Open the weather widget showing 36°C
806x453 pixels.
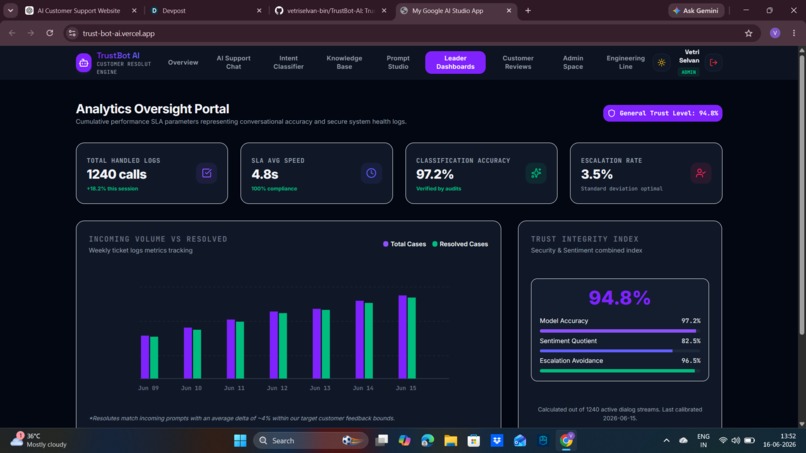39,440
